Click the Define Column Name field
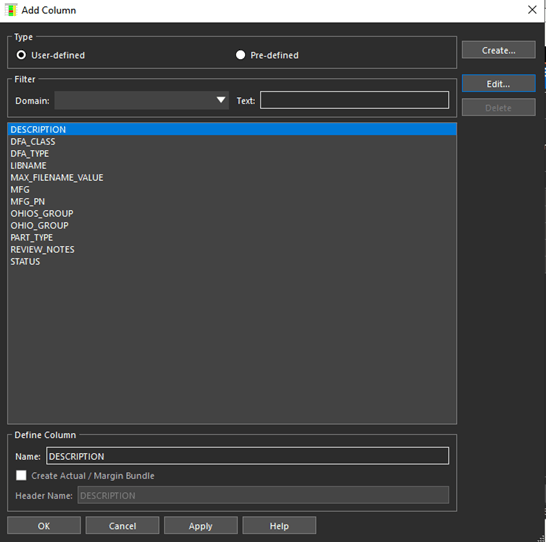Viewport: 546px width, 542px height. click(247, 456)
